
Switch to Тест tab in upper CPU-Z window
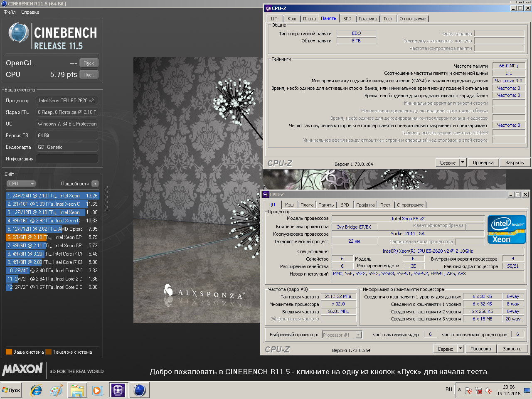(x=388, y=19)
